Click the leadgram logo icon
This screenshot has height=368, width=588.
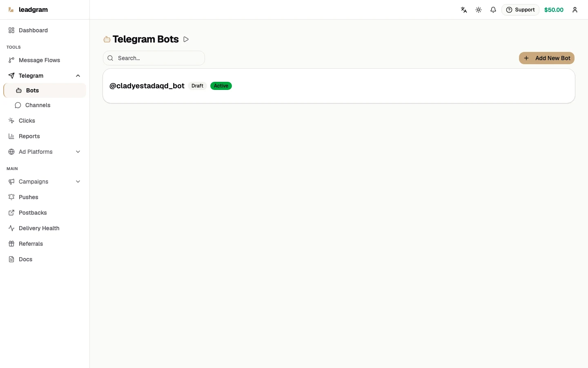tap(11, 10)
